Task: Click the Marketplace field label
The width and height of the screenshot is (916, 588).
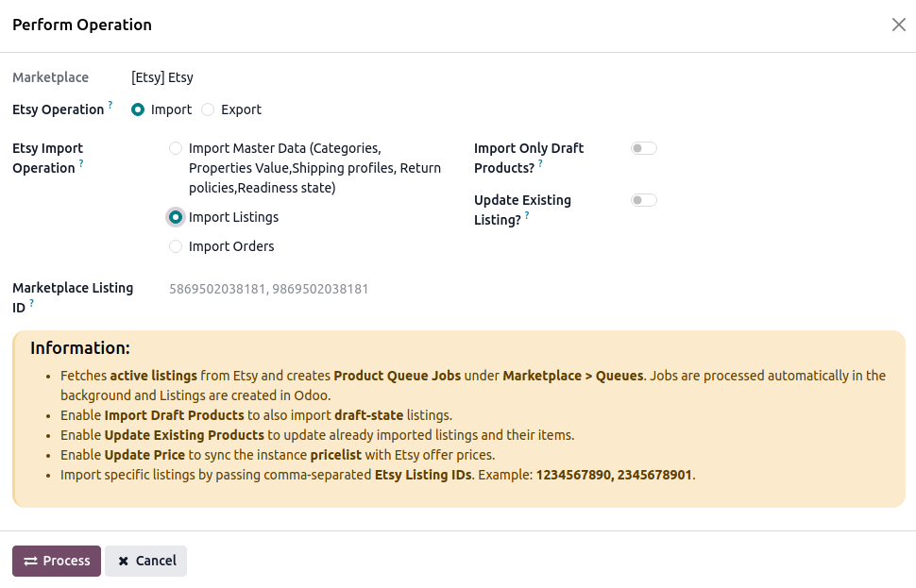Action: [51, 77]
